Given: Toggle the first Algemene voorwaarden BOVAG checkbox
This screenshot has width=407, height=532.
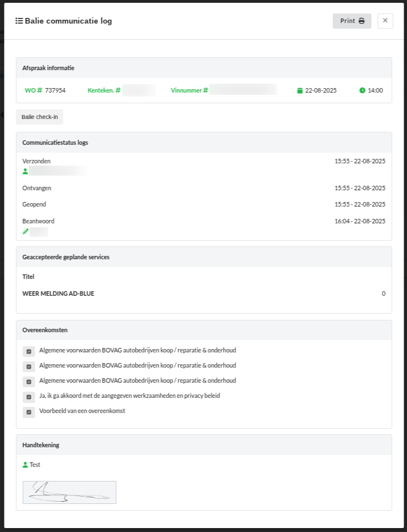Looking at the screenshot, I should point(29,351).
